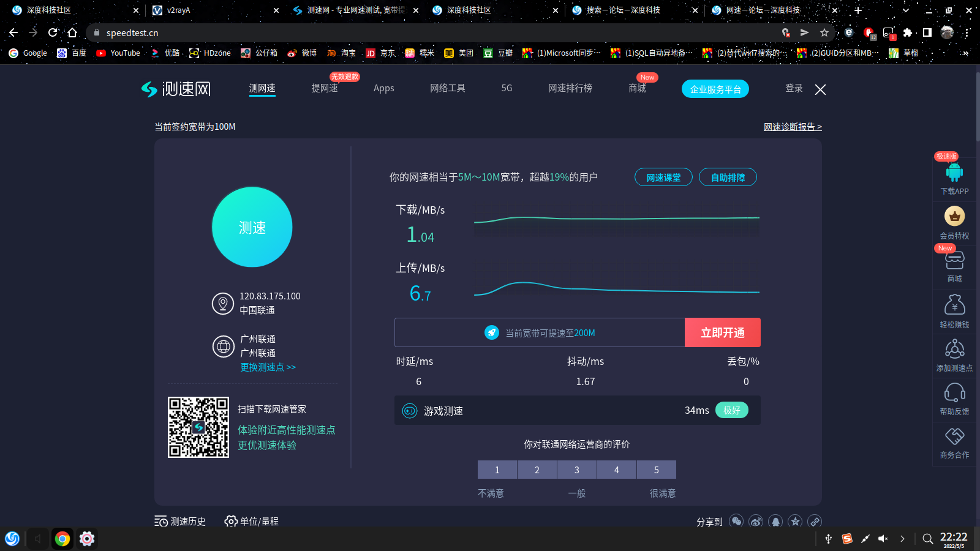Switch to the Apps tab
The height and width of the screenshot is (551, 980).
383,88
